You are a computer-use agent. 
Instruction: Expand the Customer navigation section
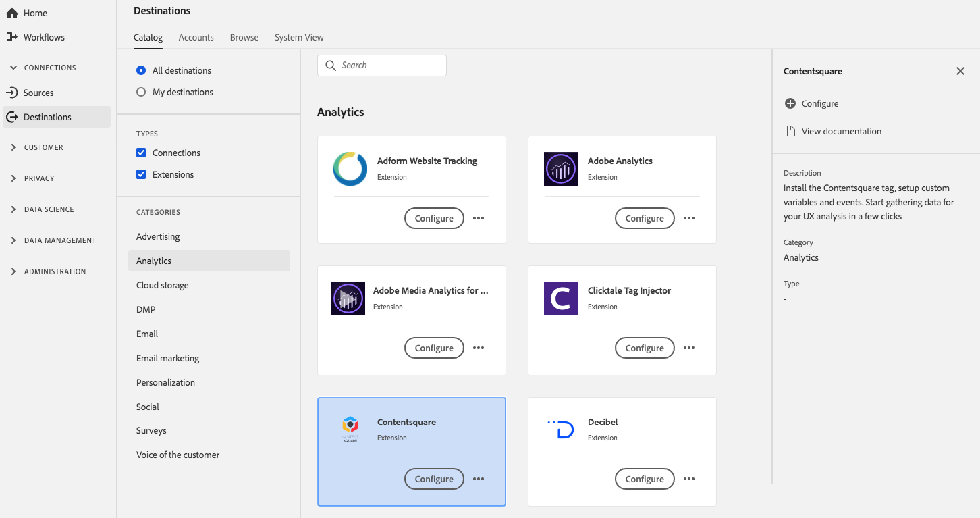tap(13, 147)
